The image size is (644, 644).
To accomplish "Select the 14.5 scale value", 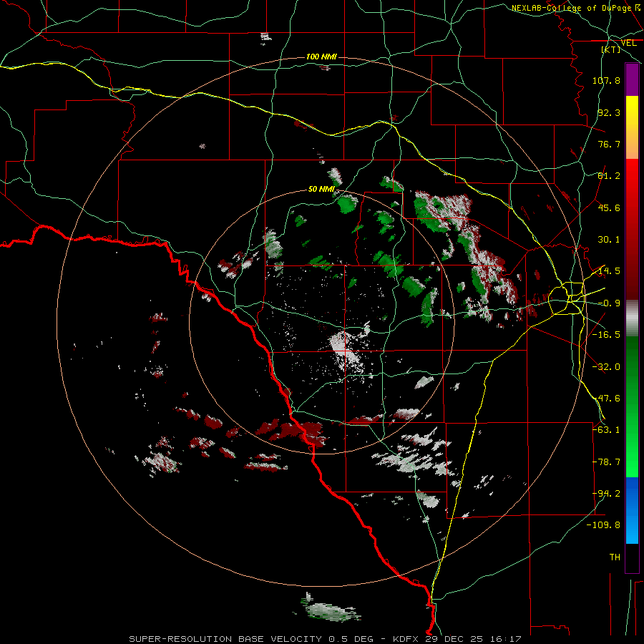I will pos(609,271).
